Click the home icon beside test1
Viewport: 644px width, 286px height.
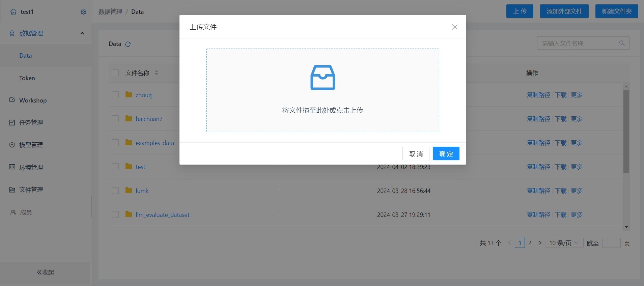point(13,12)
